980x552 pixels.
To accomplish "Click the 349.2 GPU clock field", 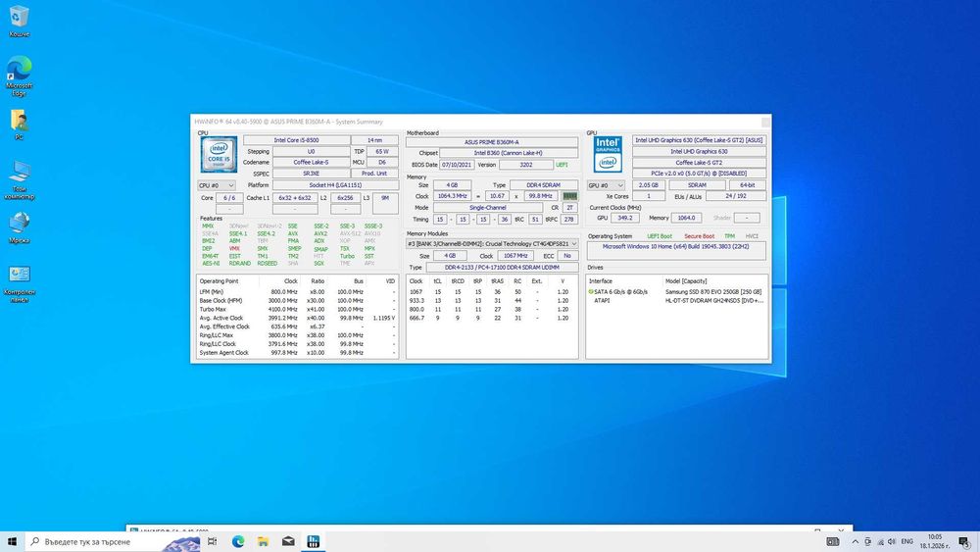I will tap(624, 218).
